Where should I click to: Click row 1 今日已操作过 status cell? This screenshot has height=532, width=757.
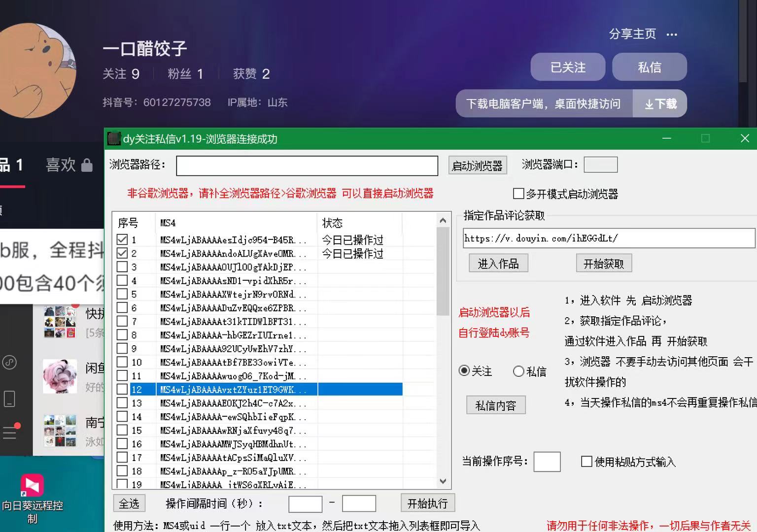pyautogui.click(x=353, y=240)
